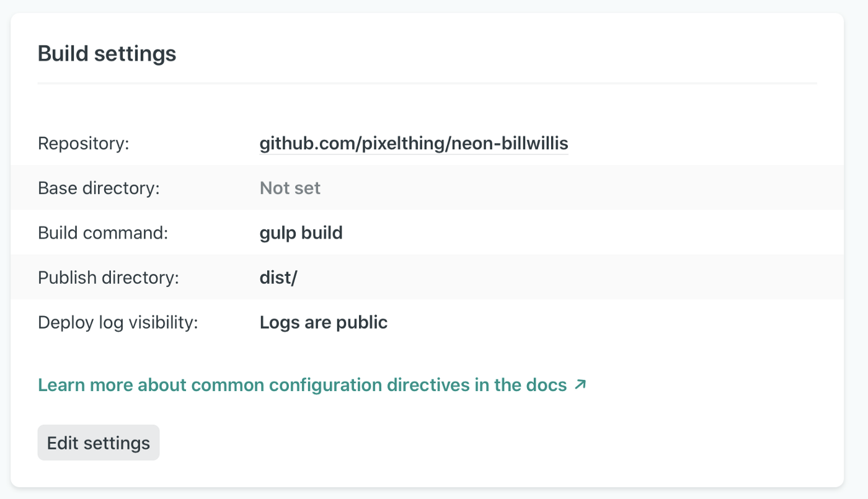Select the dist/ value
Screen dimensions: 868x499
click(278, 278)
